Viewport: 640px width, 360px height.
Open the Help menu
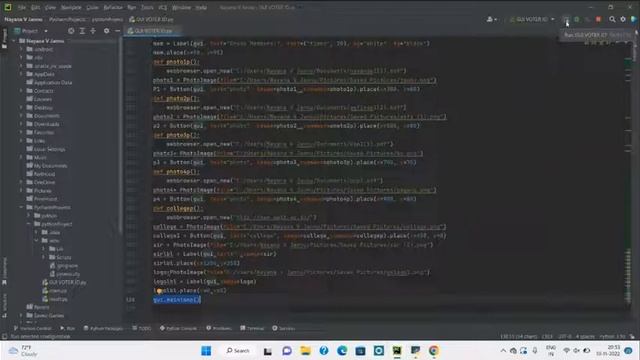tap(201, 7)
